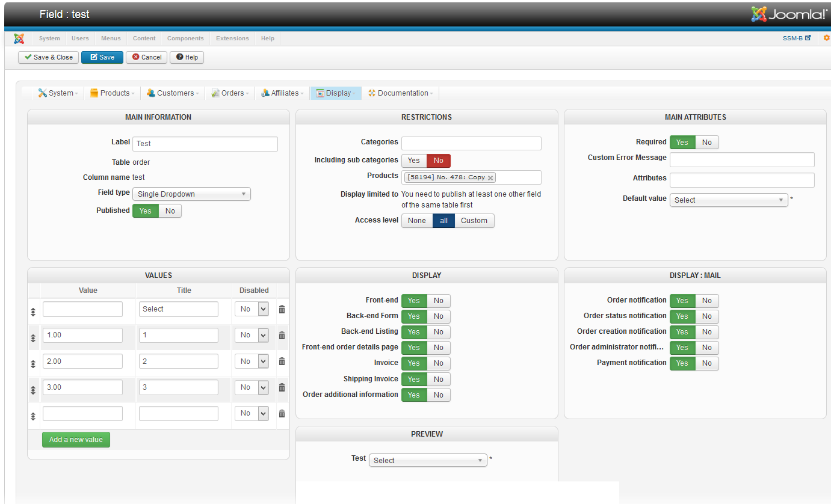Set Required to No

707,143
